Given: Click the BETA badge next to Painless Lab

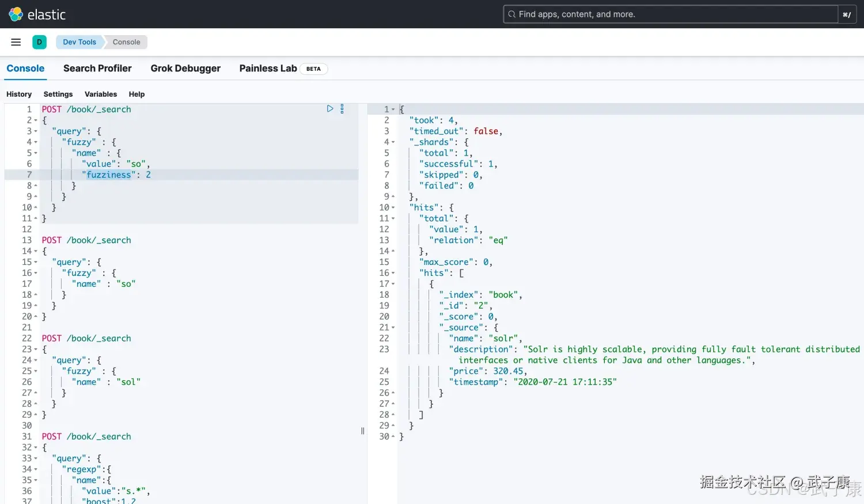Looking at the screenshot, I should pos(313,69).
